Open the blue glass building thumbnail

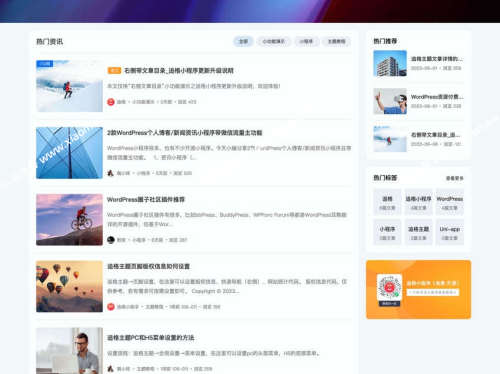(69, 153)
